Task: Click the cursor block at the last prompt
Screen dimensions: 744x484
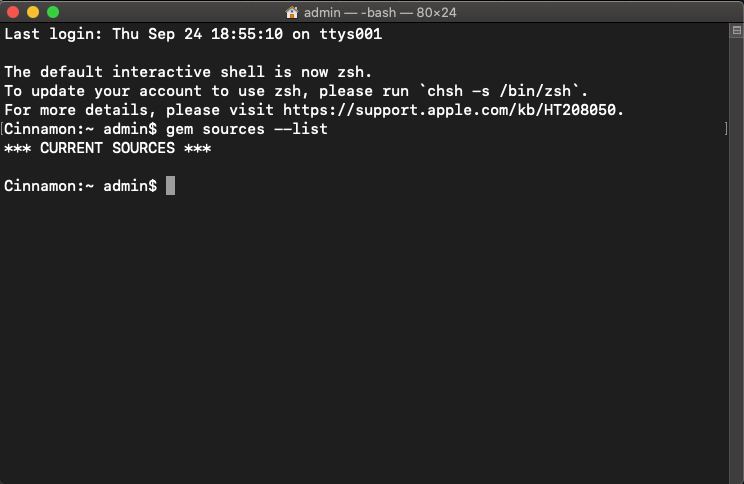Action: pos(171,186)
